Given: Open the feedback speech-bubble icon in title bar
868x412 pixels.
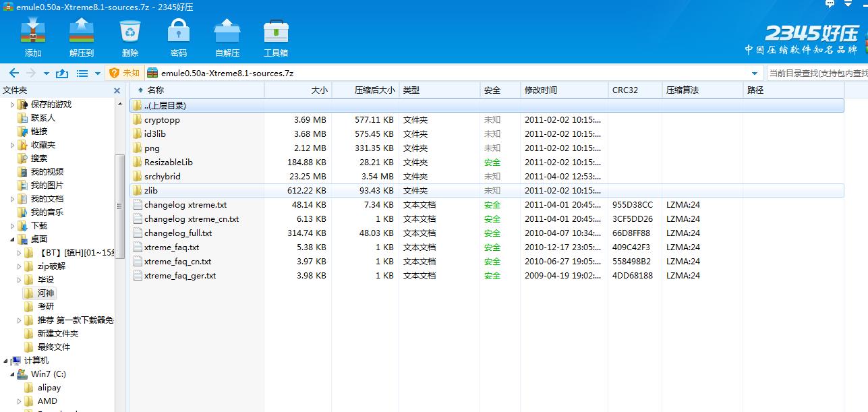Looking at the screenshot, I should coord(830,4).
